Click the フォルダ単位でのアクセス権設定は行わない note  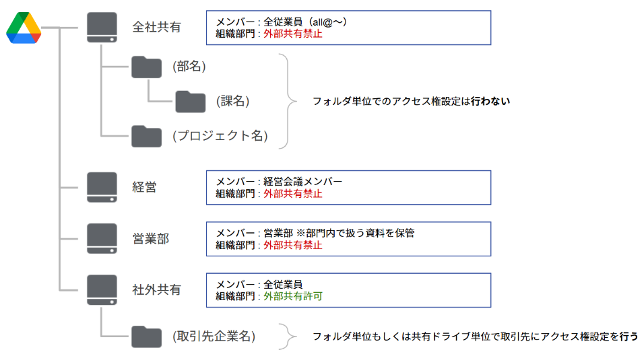[x=411, y=102]
